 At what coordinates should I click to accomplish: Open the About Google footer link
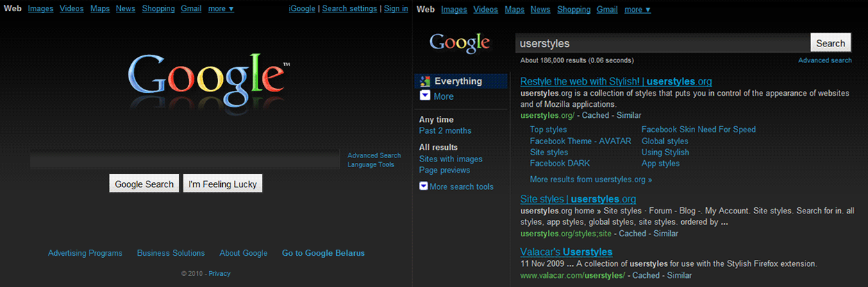tap(243, 253)
